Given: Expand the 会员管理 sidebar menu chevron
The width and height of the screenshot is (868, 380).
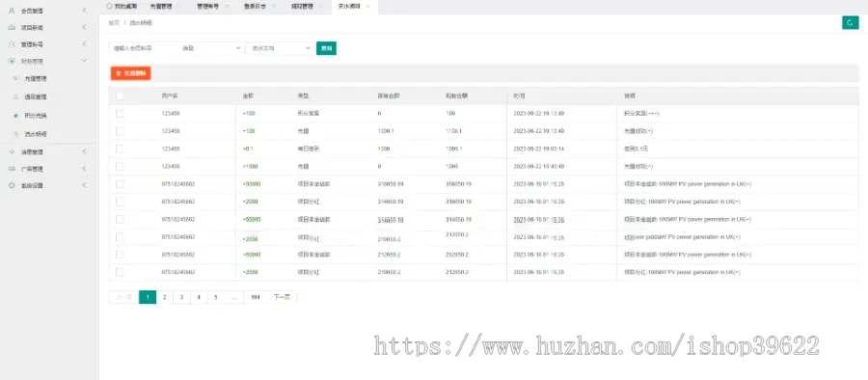Looking at the screenshot, I should (84, 11).
